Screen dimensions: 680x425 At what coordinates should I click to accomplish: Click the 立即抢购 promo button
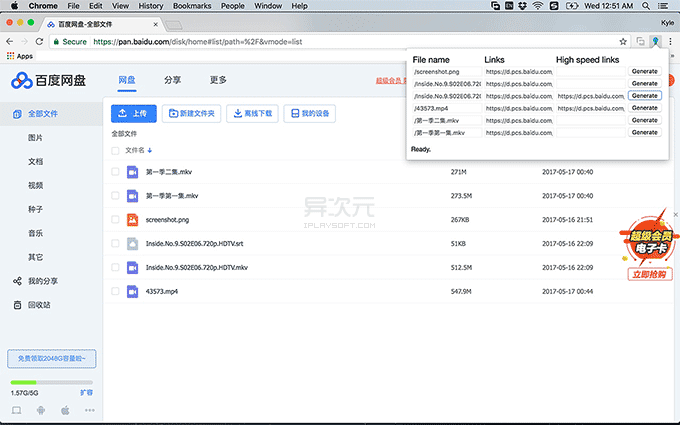(x=649, y=274)
